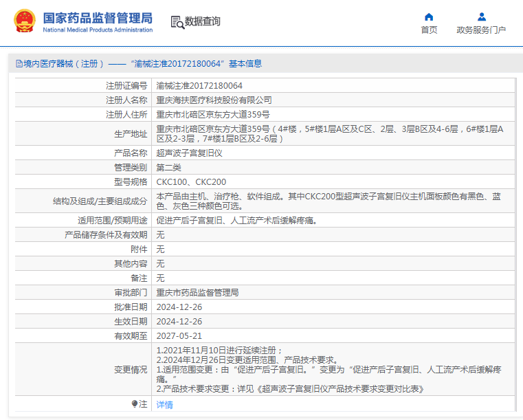
Task: Click the 无 value in the 备注 row
Action: pos(160,278)
